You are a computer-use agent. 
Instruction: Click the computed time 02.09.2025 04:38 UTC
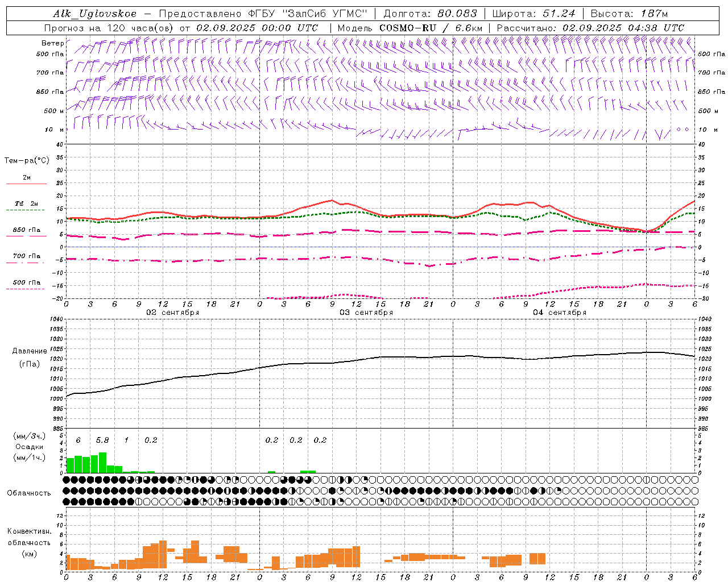pos(623,28)
